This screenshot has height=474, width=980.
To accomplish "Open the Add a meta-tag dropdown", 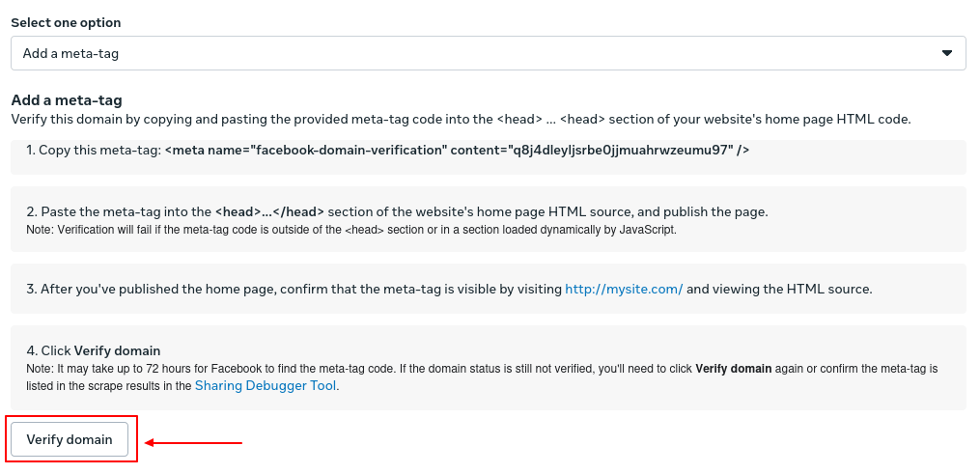I will click(489, 53).
